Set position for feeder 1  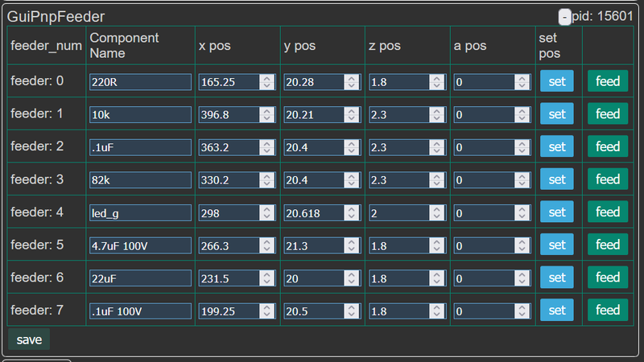pos(556,114)
